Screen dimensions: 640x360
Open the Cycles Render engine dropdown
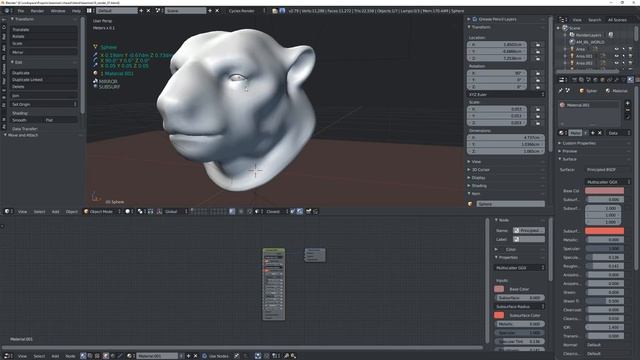pos(246,11)
